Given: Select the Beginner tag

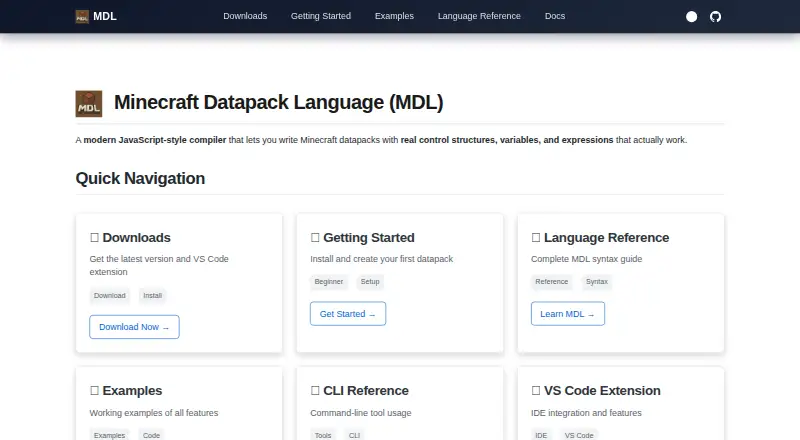Looking at the screenshot, I should pos(329,282).
